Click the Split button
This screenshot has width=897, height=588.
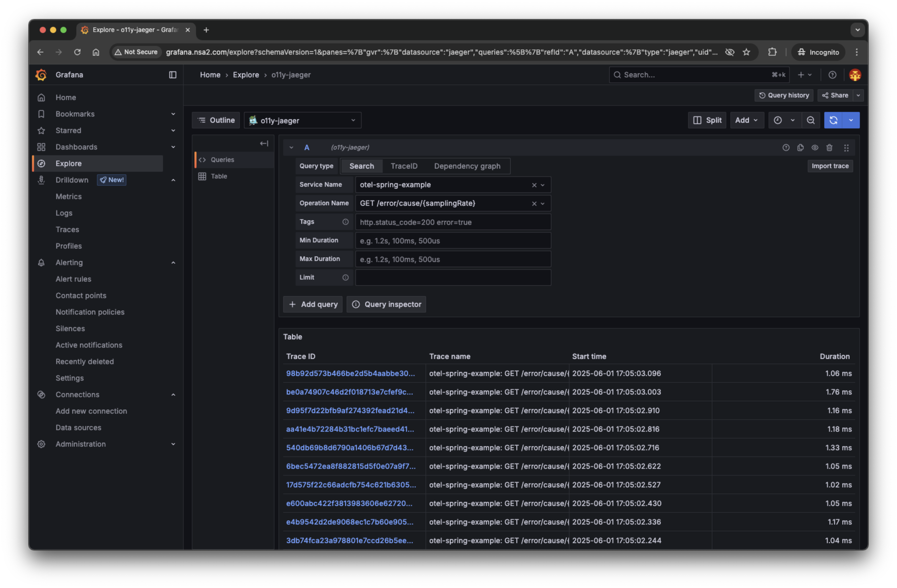pos(707,120)
